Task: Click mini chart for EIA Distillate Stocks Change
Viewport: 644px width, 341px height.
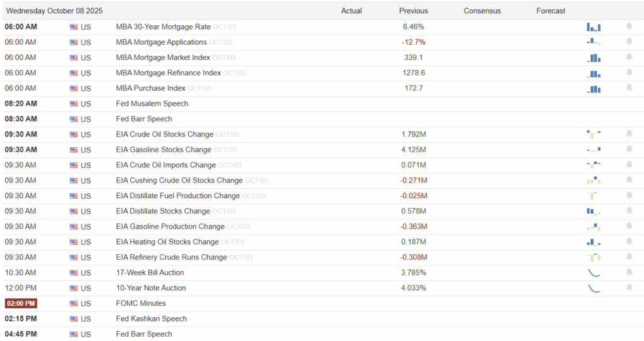Action: point(594,211)
